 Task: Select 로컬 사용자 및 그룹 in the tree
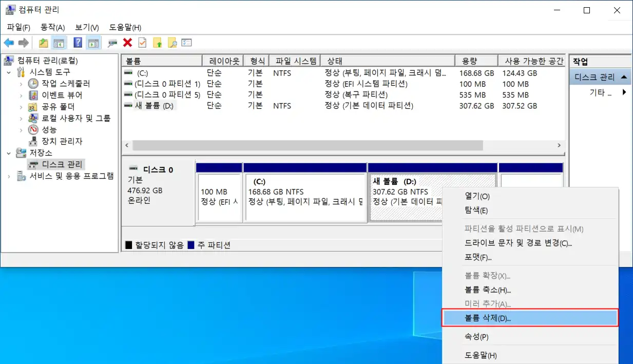point(76,118)
